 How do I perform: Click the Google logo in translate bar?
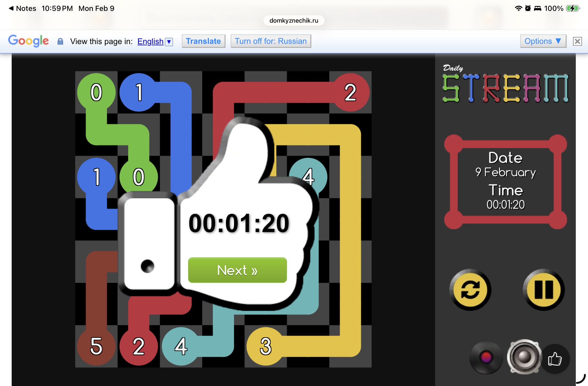coord(29,41)
